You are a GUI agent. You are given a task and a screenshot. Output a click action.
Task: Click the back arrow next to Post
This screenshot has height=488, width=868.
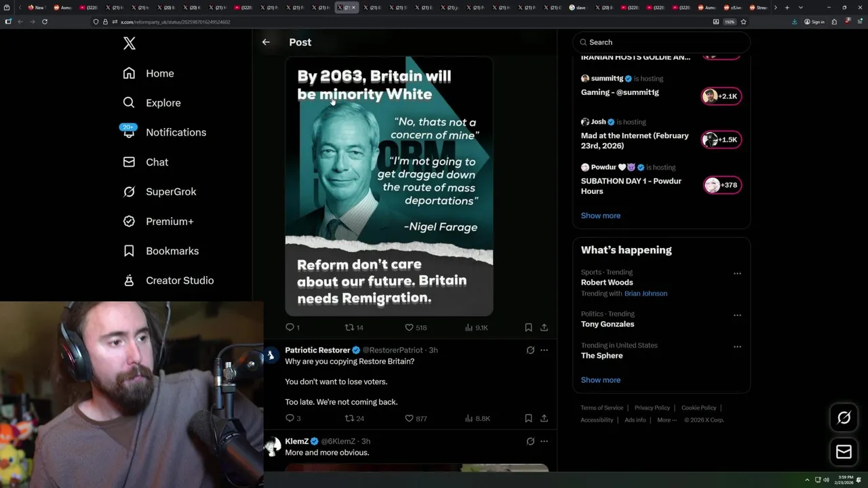(266, 42)
